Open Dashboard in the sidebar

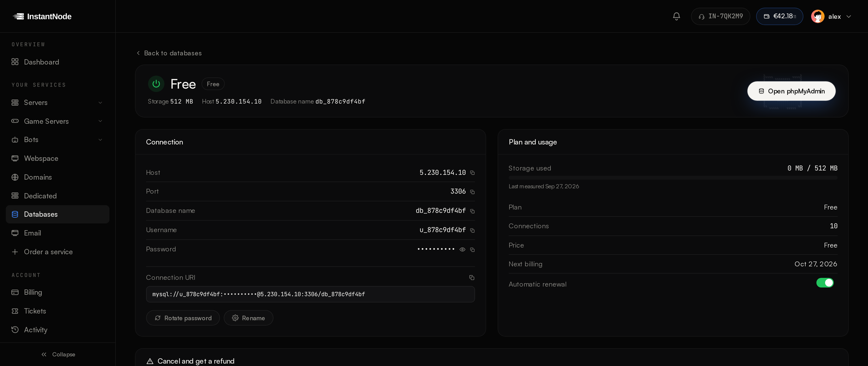coord(58,62)
